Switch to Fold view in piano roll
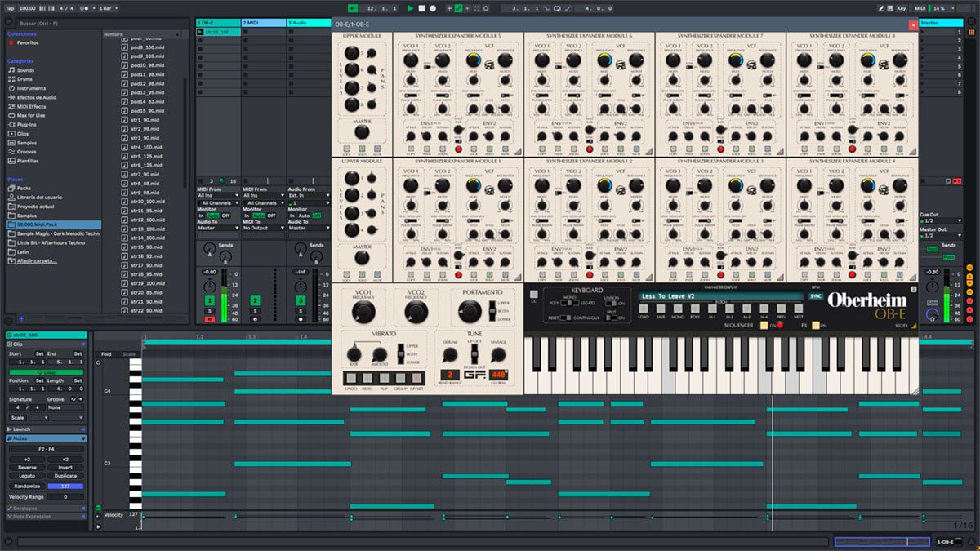Image resolution: width=980 pixels, height=551 pixels. coord(106,354)
